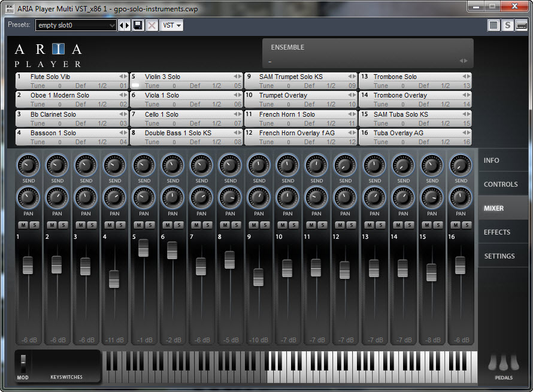Click channel 4 PAN knob
This screenshot has height=392, width=533.
pos(114,198)
